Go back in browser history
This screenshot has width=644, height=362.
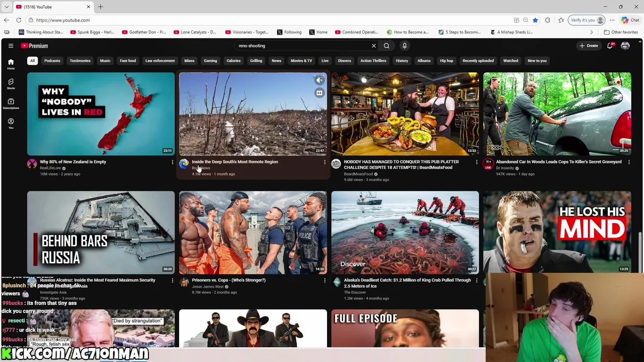coord(7,20)
